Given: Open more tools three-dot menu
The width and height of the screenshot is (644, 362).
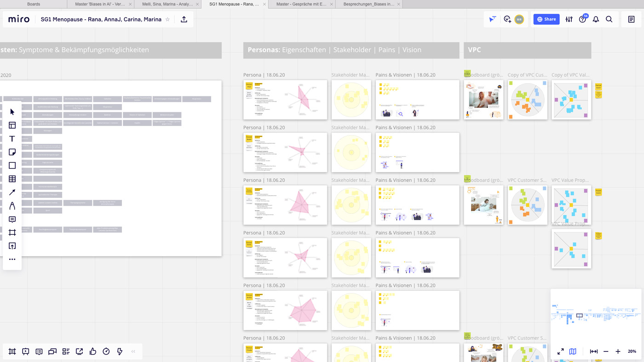Looking at the screenshot, I should click(12, 260).
